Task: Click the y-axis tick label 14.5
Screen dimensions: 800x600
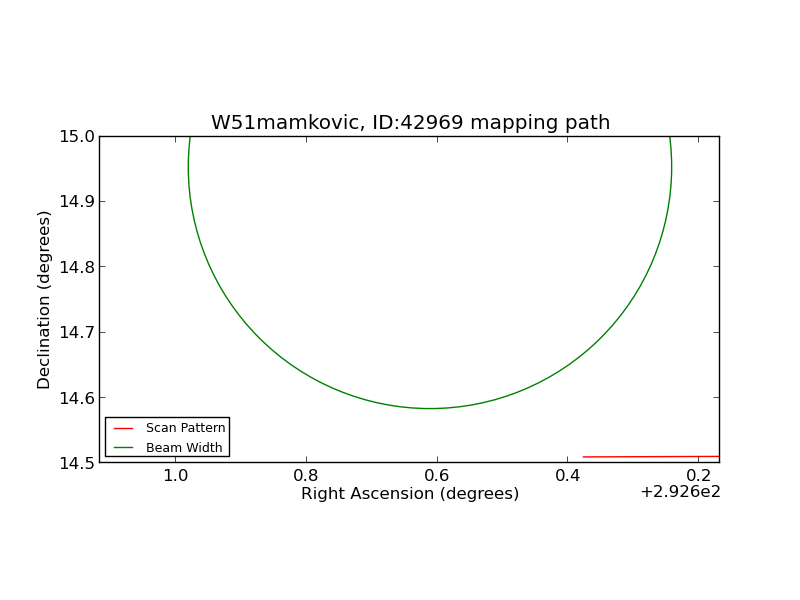Action: pos(77,463)
